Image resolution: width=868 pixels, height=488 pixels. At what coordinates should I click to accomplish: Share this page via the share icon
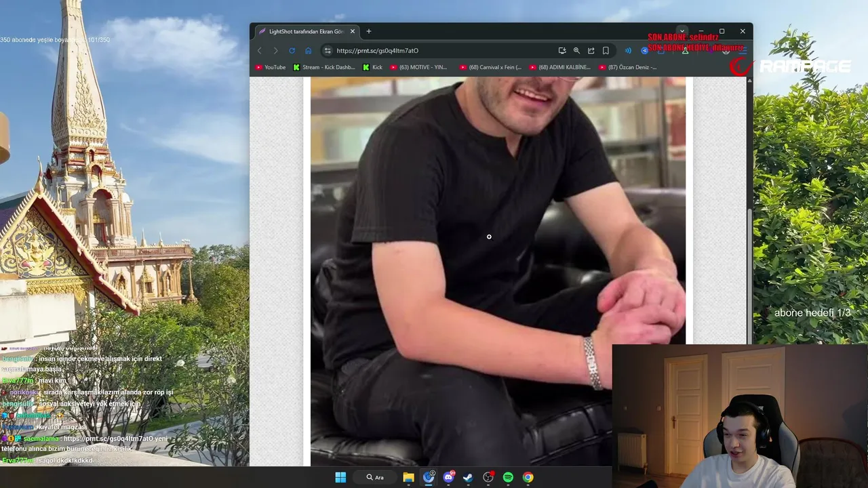[x=591, y=51]
